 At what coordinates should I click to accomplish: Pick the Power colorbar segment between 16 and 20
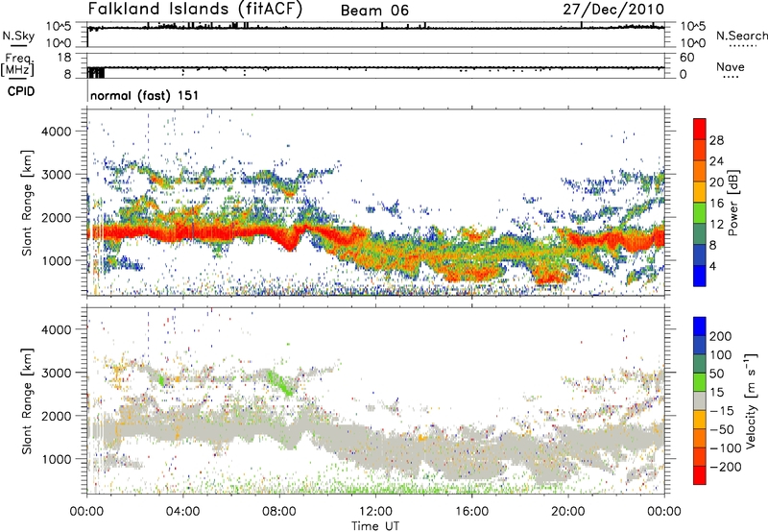coord(700,192)
